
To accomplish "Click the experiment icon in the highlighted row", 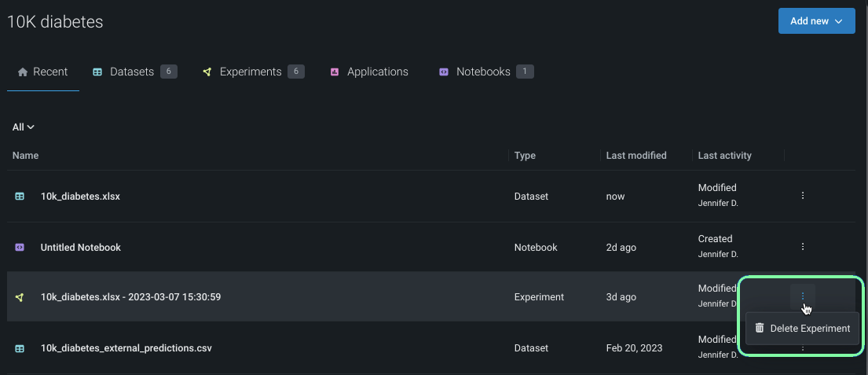I will [20, 297].
